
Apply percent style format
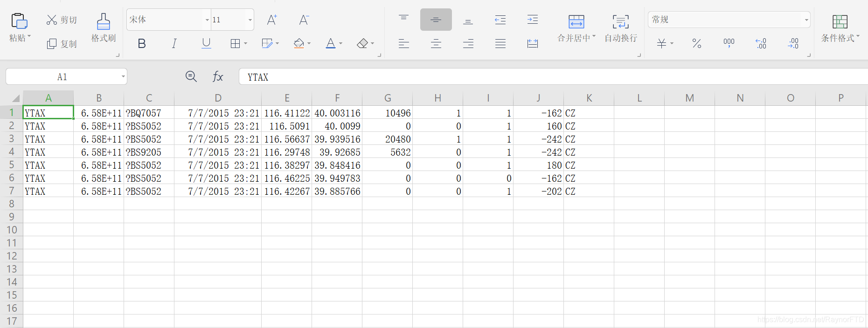pos(697,43)
